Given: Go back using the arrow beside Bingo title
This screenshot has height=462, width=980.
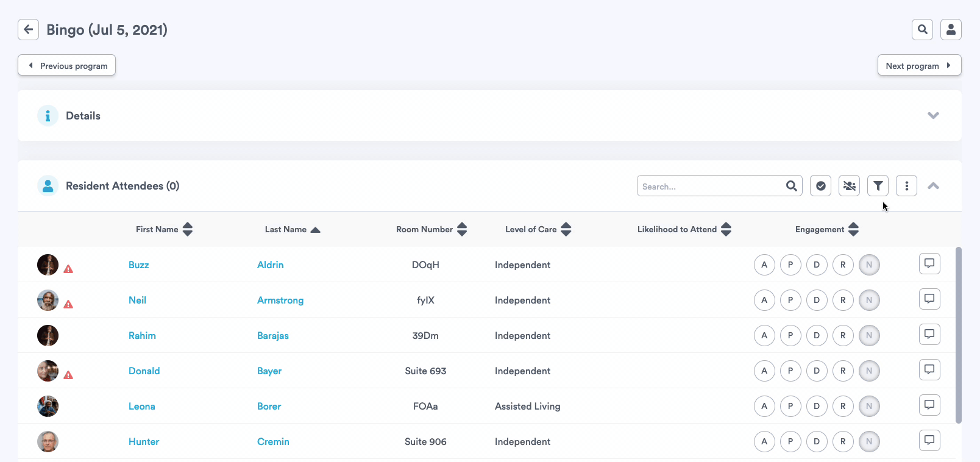Looking at the screenshot, I should click(29, 29).
